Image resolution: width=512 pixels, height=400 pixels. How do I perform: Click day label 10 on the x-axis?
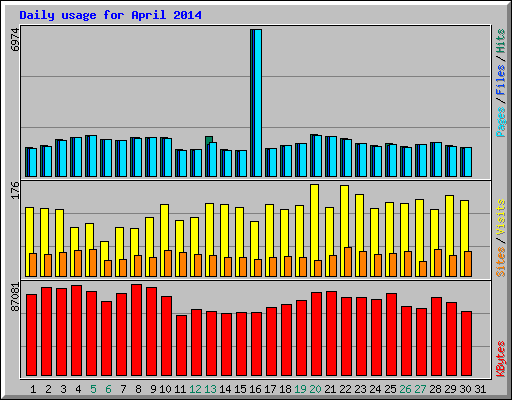[x=165, y=389]
